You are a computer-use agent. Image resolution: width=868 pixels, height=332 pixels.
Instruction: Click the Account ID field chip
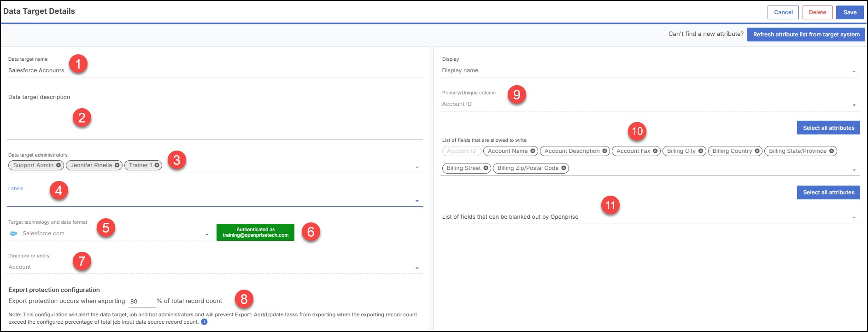pos(462,151)
